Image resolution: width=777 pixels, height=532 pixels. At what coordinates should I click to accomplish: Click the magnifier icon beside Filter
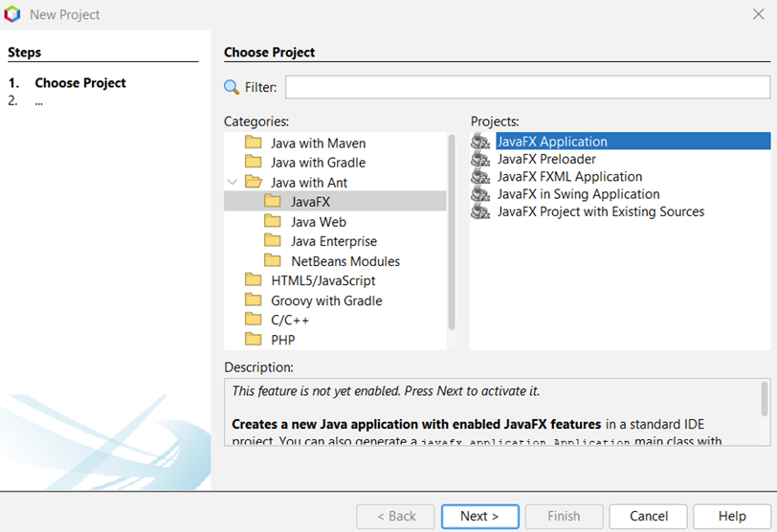point(231,87)
